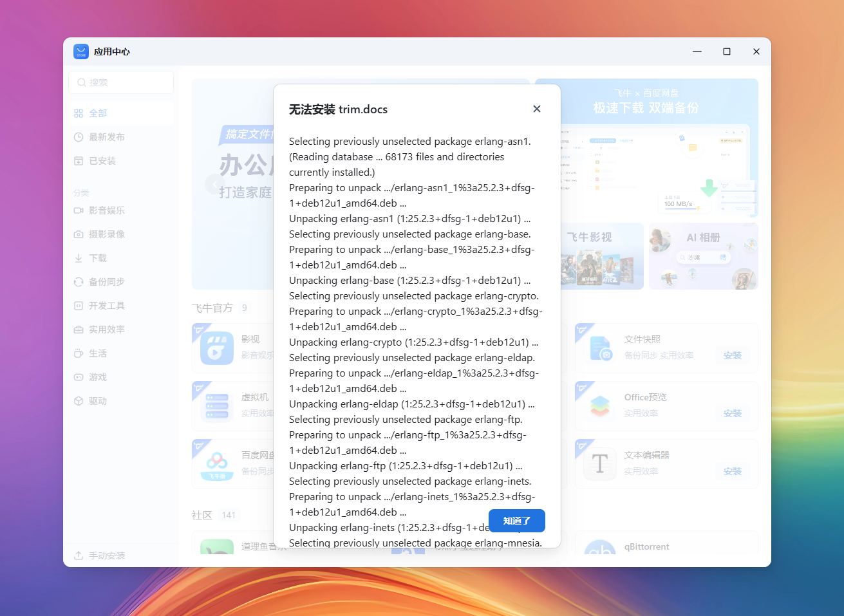
Task: Close the 无法安装 trim.docs dialog
Action: point(537,109)
